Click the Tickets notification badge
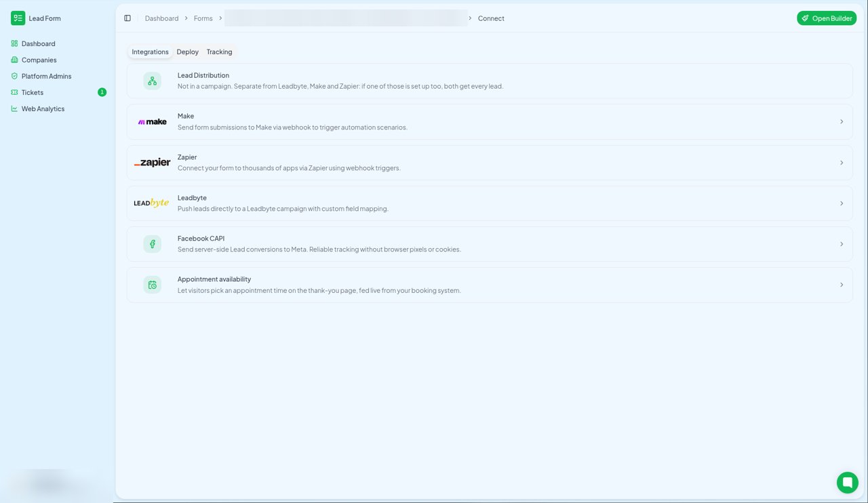 (102, 92)
